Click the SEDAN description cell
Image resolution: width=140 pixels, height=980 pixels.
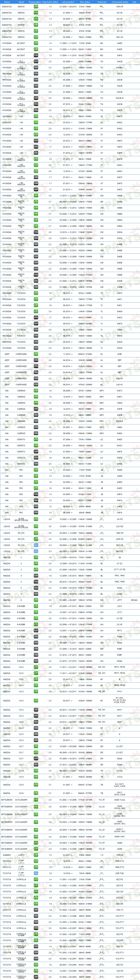tap(134, 600)
